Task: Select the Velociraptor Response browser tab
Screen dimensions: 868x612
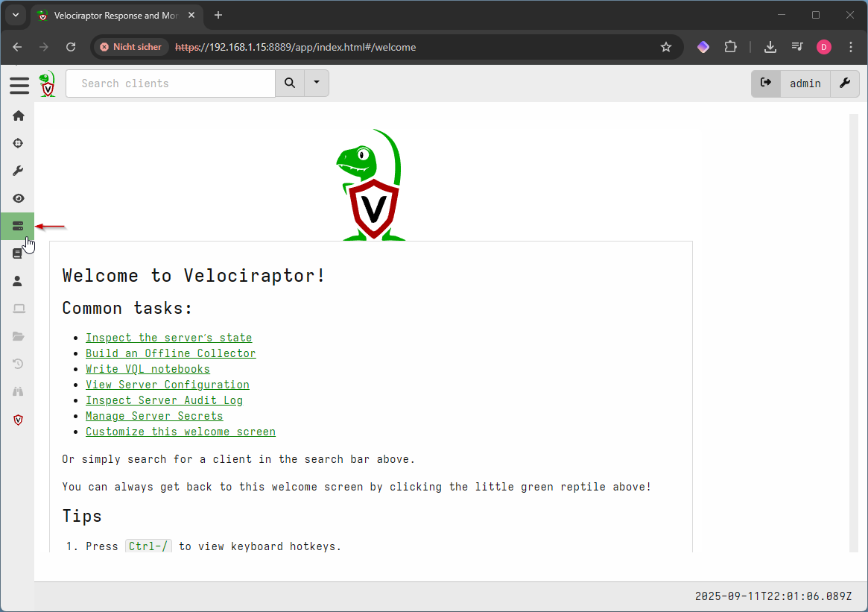Action: click(116, 16)
